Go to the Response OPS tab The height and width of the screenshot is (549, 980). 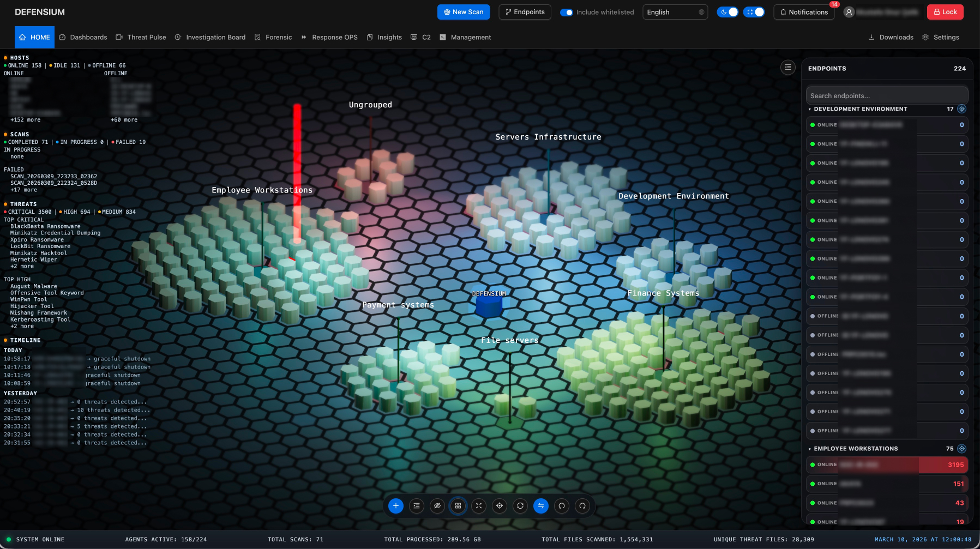tap(329, 37)
